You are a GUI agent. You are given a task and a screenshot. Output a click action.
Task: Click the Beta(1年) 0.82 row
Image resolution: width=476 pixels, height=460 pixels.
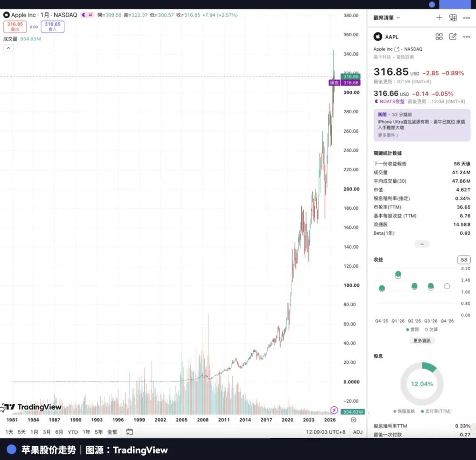(422, 233)
